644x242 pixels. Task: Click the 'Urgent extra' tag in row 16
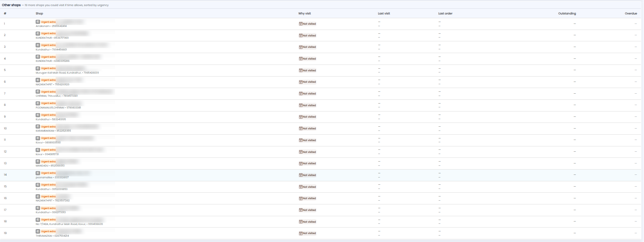[x=48, y=196]
